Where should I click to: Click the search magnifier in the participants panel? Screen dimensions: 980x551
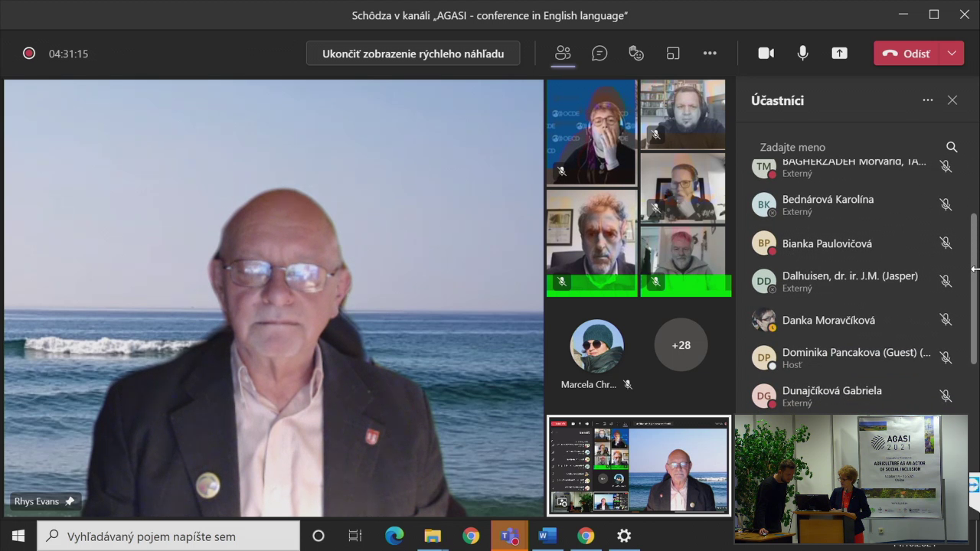coord(952,147)
